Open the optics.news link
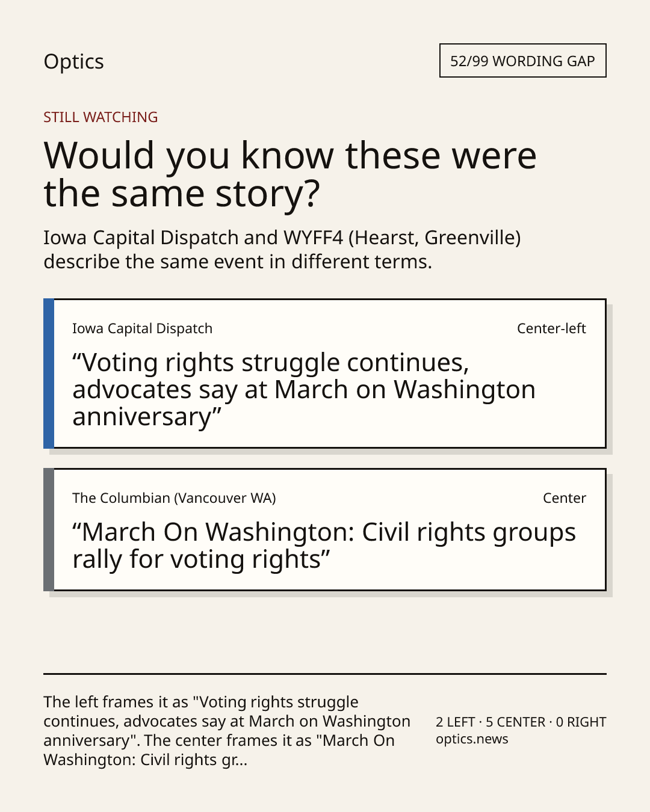This screenshot has height=812, width=650. [x=472, y=739]
